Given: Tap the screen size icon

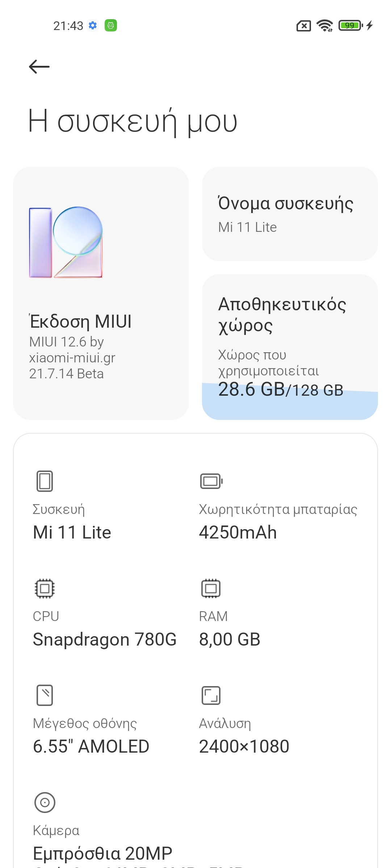Looking at the screenshot, I should click(45, 695).
